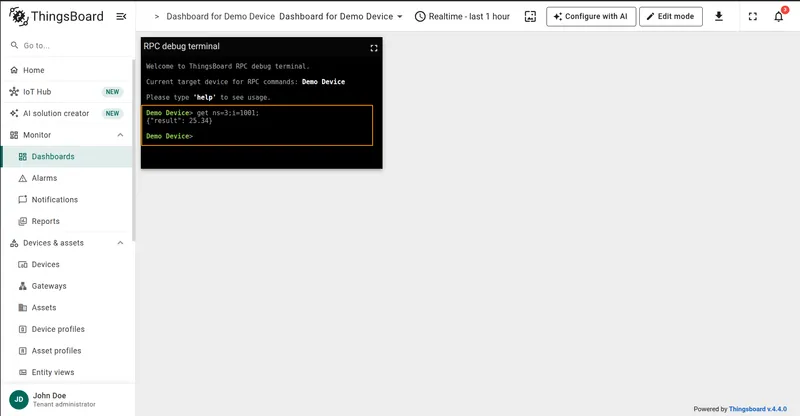Open the Home menu item
Screen dimensions: 800x416
pyautogui.click(x=67, y=70)
